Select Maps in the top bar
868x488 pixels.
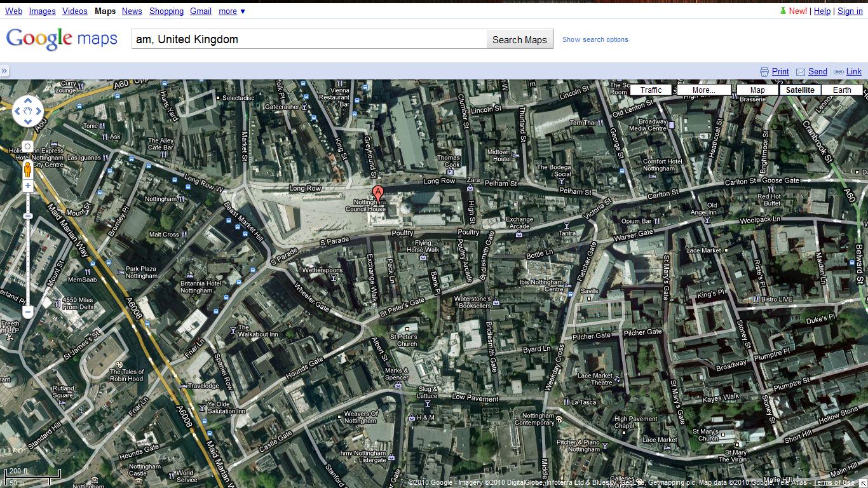[x=105, y=11]
